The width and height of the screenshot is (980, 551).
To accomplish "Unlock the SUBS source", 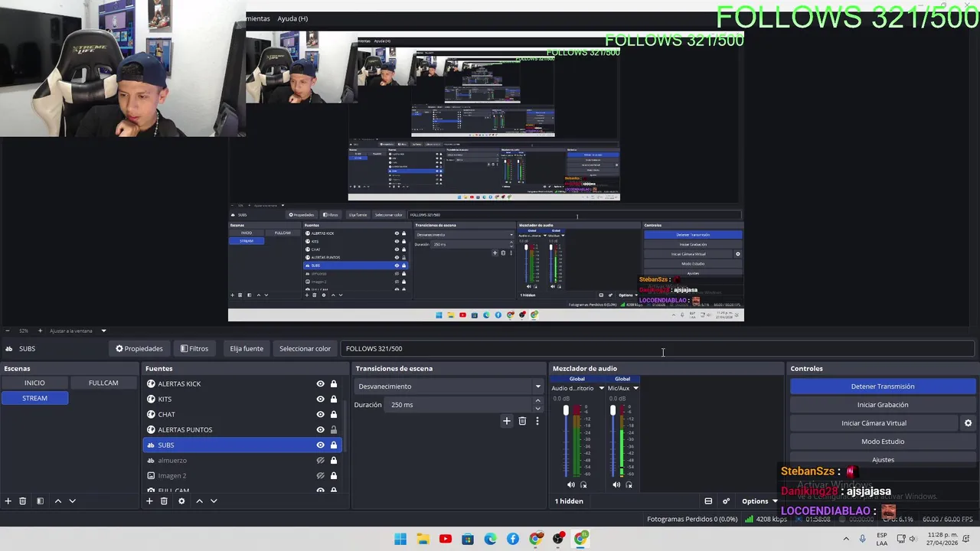I will click(334, 445).
